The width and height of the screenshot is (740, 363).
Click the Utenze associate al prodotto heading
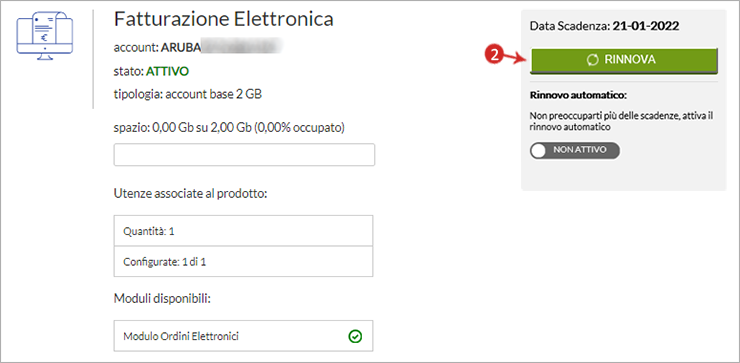191,194
